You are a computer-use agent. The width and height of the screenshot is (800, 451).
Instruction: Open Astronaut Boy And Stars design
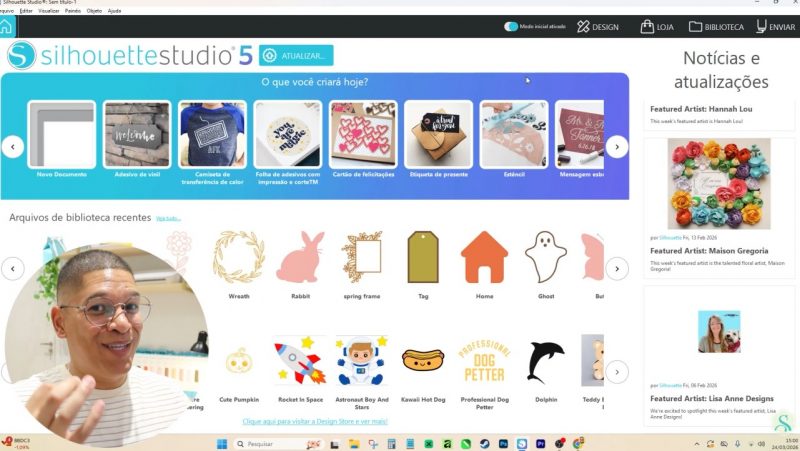362,361
